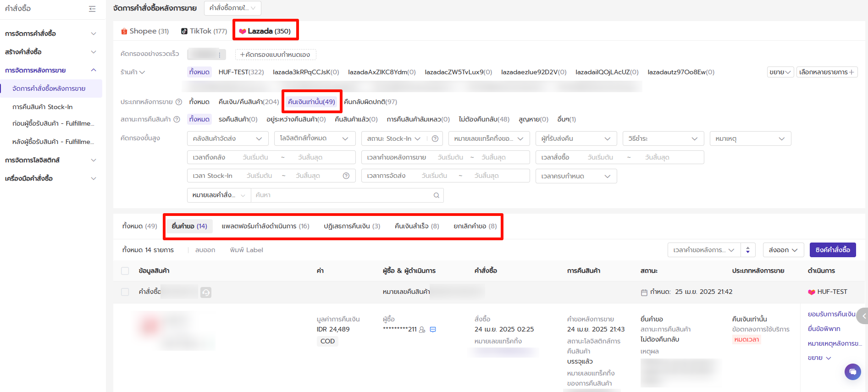Click the TikTok logo icon
The width and height of the screenshot is (868, 392).
click(x=184, y=31)
